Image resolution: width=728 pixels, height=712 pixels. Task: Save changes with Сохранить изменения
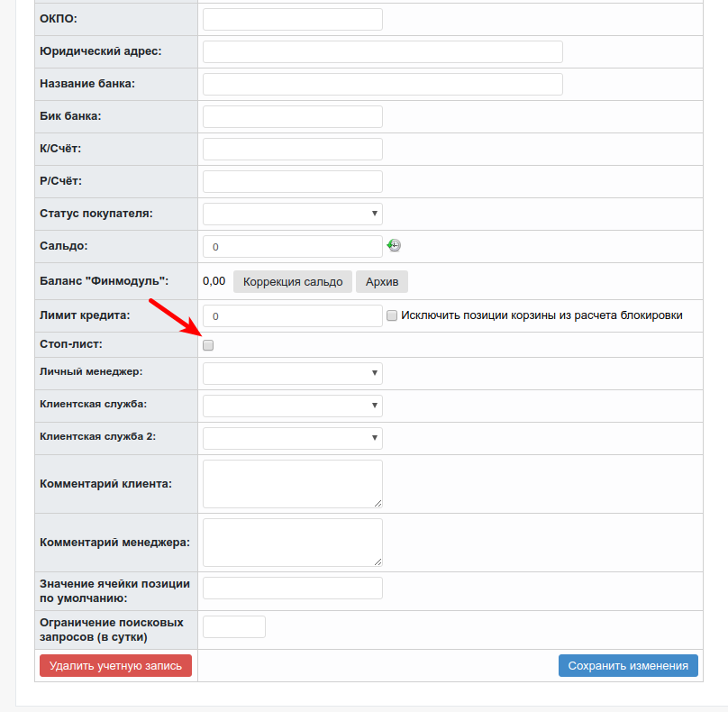pos(628,665)
